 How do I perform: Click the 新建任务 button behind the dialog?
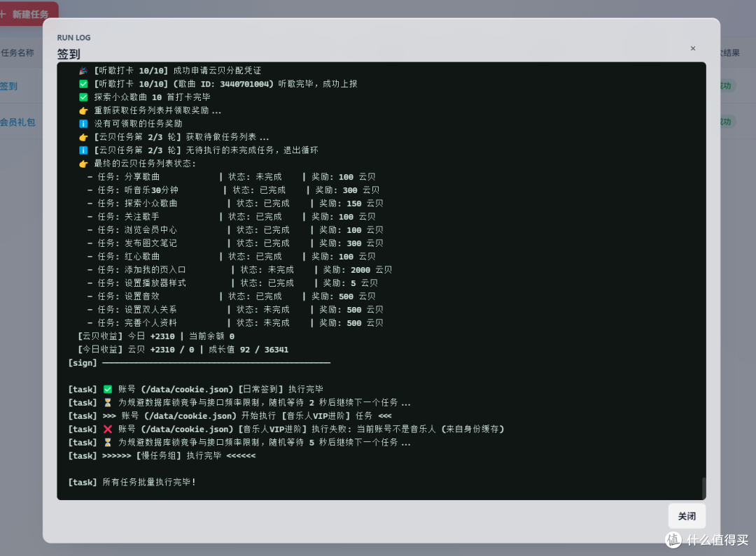pos(27,14)
